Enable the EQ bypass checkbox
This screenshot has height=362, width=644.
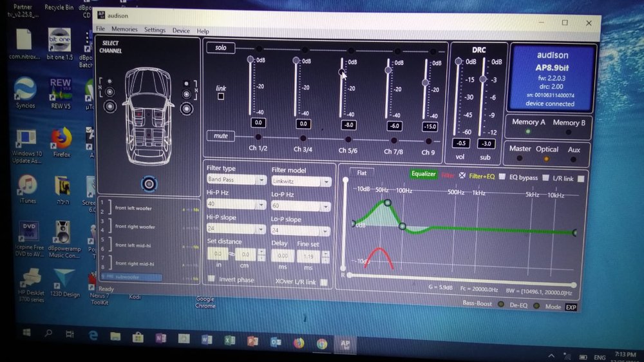click(x=545, y=178)
